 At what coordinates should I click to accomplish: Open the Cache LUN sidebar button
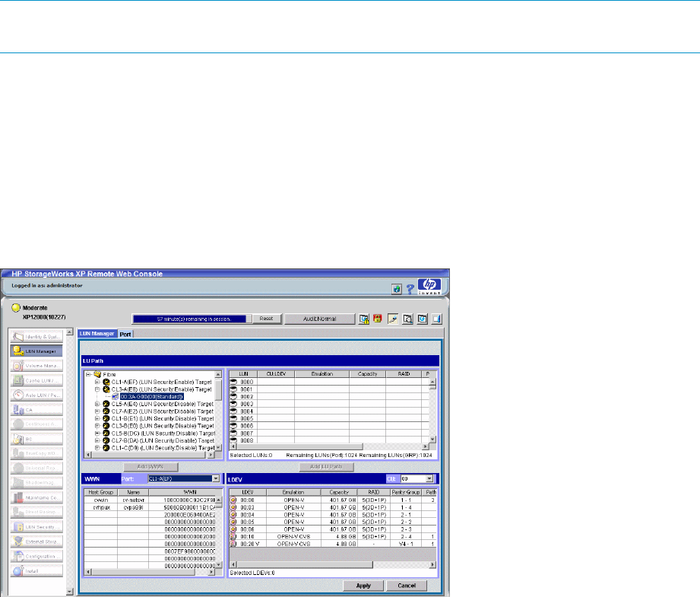tap(36, 381)
